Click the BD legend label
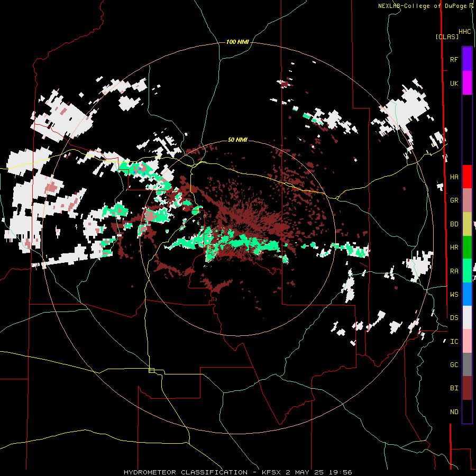476x476 pixels. [x=454, y=224]
